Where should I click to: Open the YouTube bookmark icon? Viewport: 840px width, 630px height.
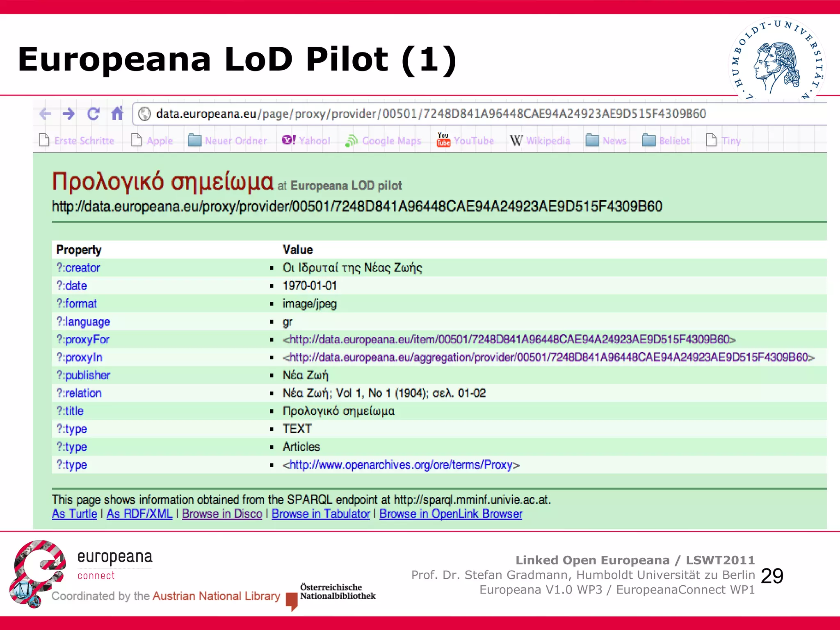coord(443,140)
